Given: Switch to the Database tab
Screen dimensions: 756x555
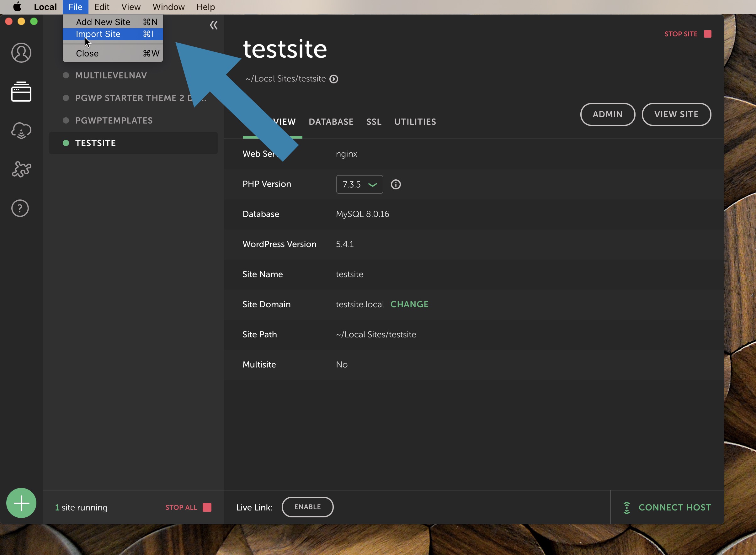Looking at the screenshot, I should (x=331, y=122).
